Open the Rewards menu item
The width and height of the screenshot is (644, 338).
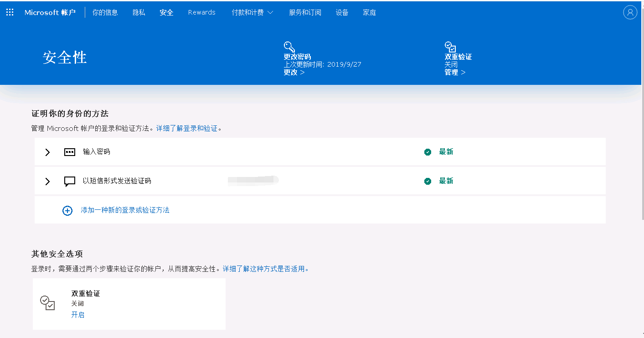pos(201,12)
